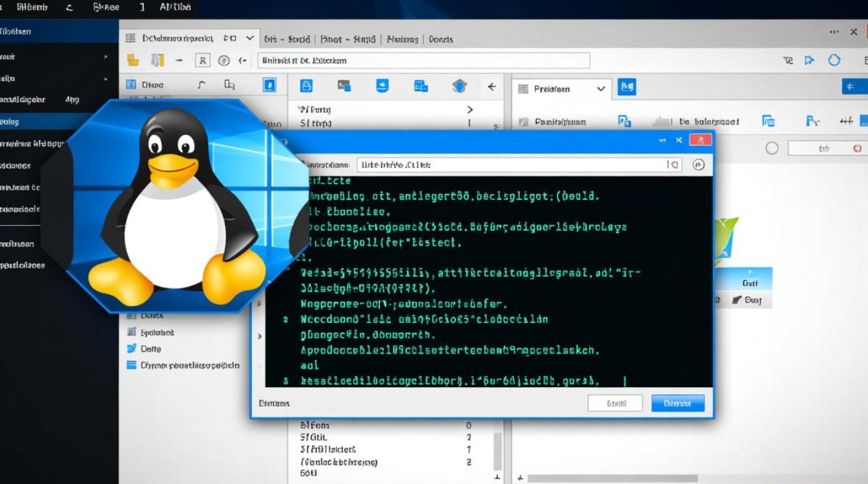Expand the Preferences panel dropdown
The width and height of the screenshot is (868, 484).
(601, 89)
